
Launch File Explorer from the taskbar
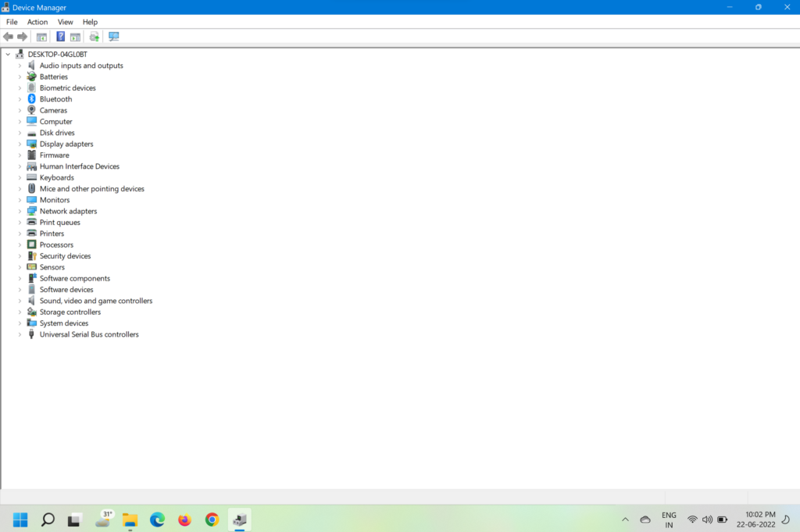click(130, 520)
